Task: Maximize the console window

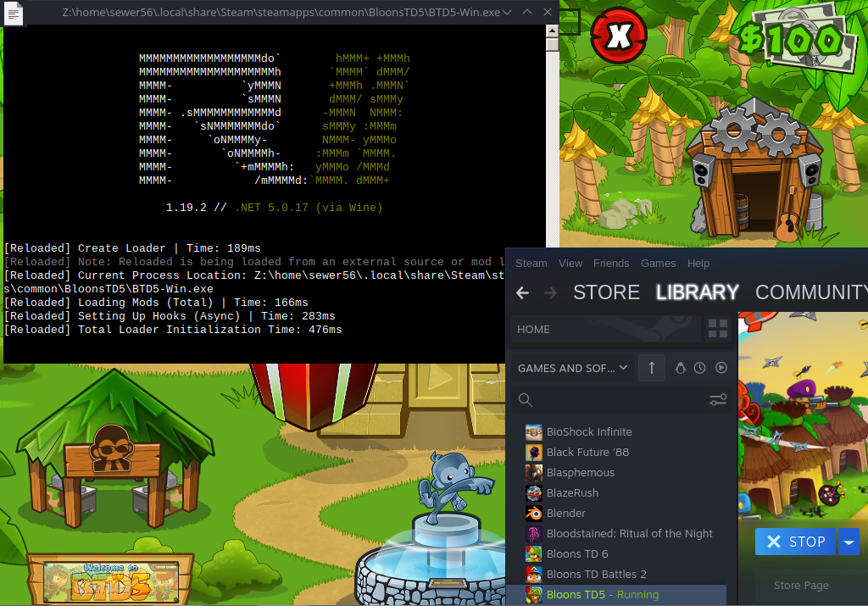Action: (x=527, y=12)
